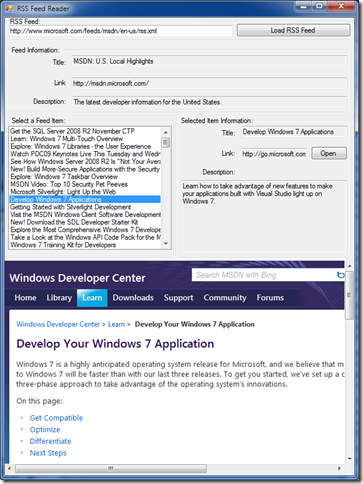The width and height of the screenshot is (363, 484).
Task: Click the Learn breadcrumb link
Action: 116,324
